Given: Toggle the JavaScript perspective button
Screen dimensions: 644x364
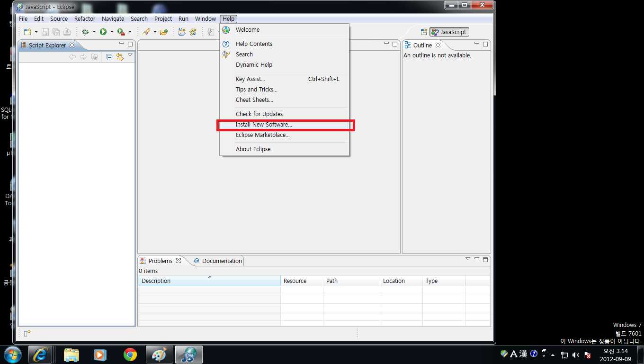Looking at the screenshot, I should [x=449, y=32].
